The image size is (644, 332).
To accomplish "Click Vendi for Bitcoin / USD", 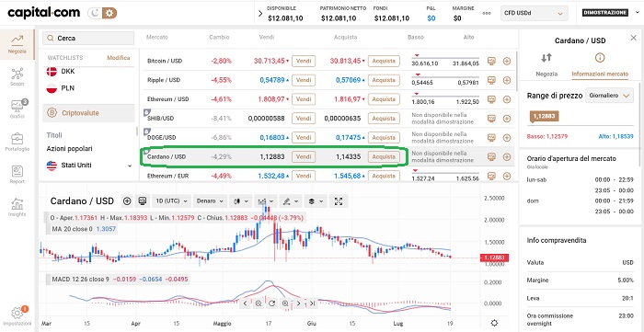I will coord(304,61).
